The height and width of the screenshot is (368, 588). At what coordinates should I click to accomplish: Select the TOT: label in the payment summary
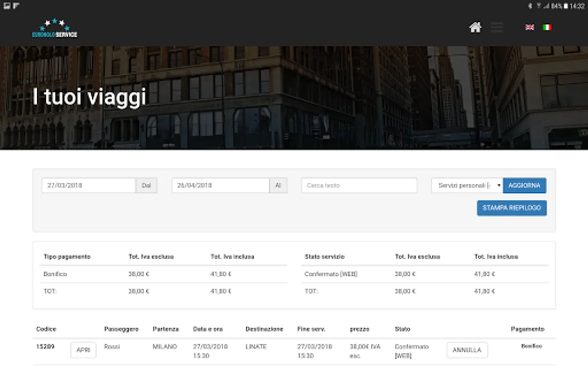[x=50, y=292]
